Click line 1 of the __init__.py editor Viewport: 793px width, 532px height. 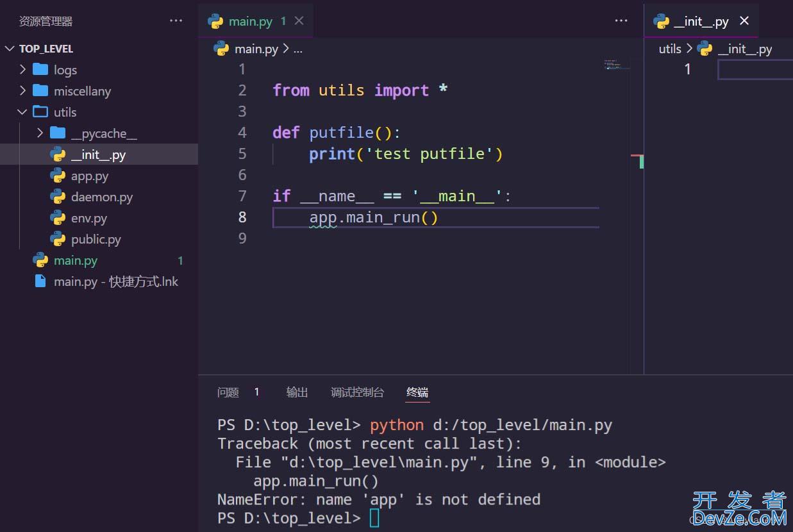(755, 69)
